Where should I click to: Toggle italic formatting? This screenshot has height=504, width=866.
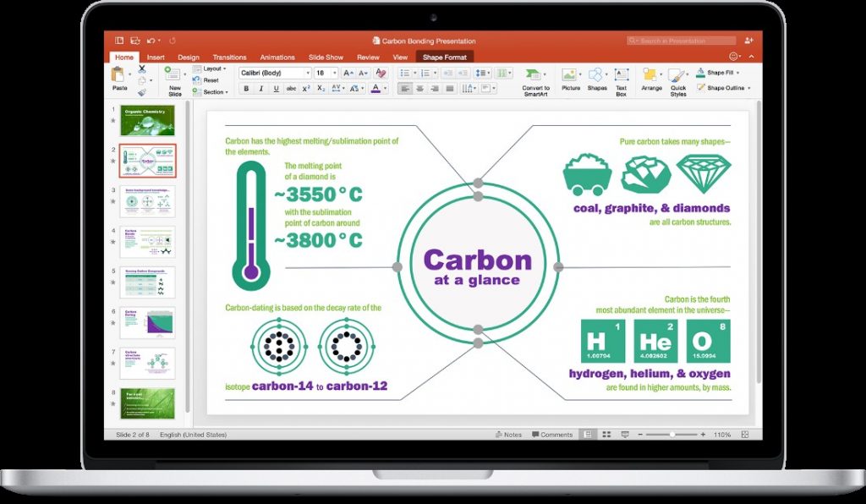click(x=260, y=87)
